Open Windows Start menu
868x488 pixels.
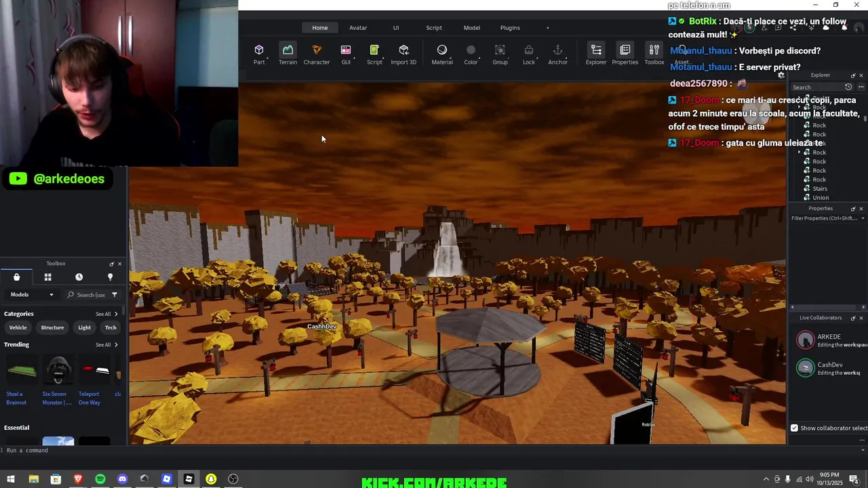click(x=11, y=479)
